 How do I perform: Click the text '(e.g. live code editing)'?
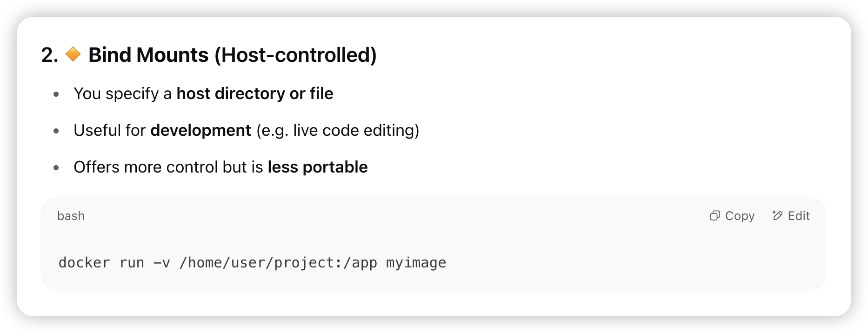338,130
